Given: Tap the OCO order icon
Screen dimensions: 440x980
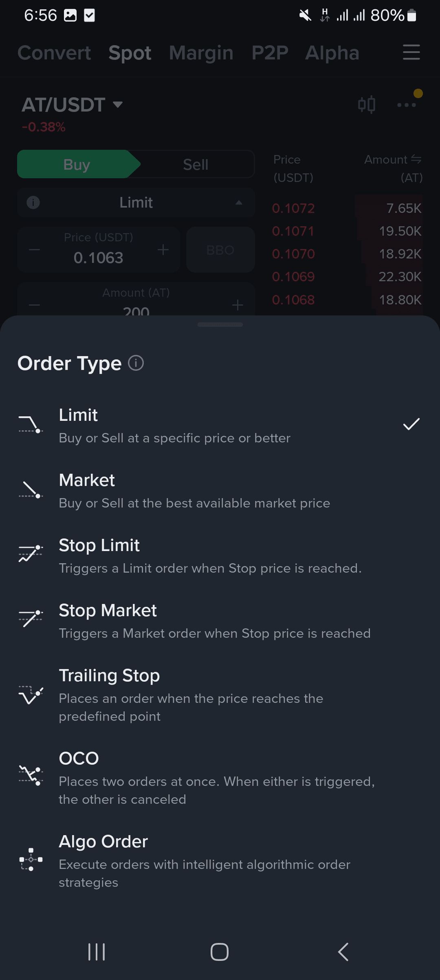Looking at the screenshot, I should (31, 775).
